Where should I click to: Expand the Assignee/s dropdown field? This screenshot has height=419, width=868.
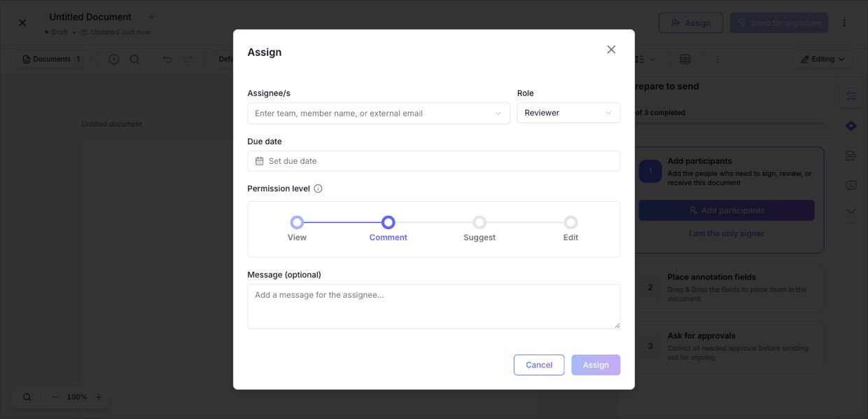(x=379, y=113)
